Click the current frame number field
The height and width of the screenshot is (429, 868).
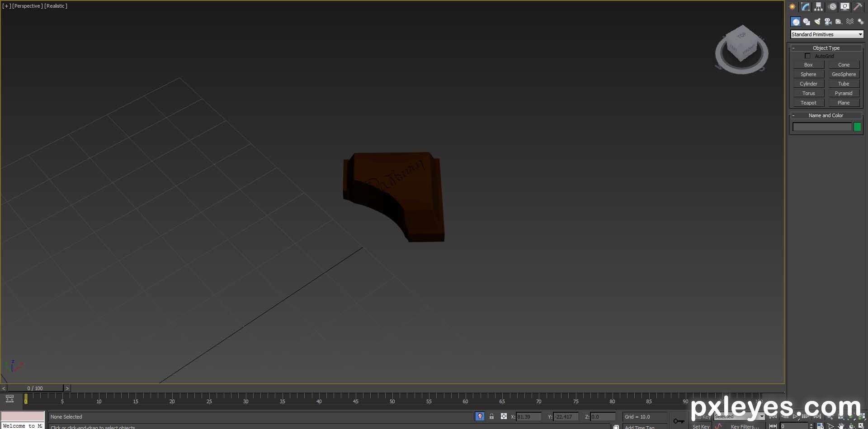pos(794,426)
